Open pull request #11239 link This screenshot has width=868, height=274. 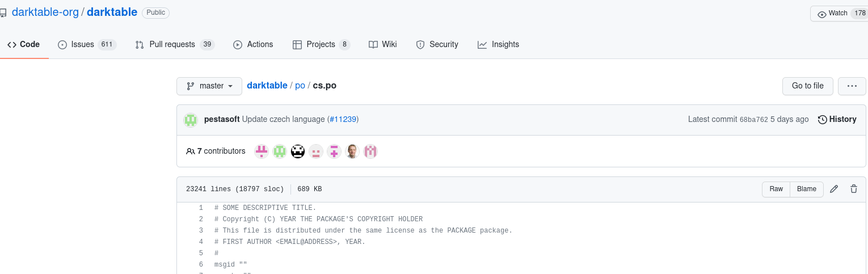click(x=343, y=120)
